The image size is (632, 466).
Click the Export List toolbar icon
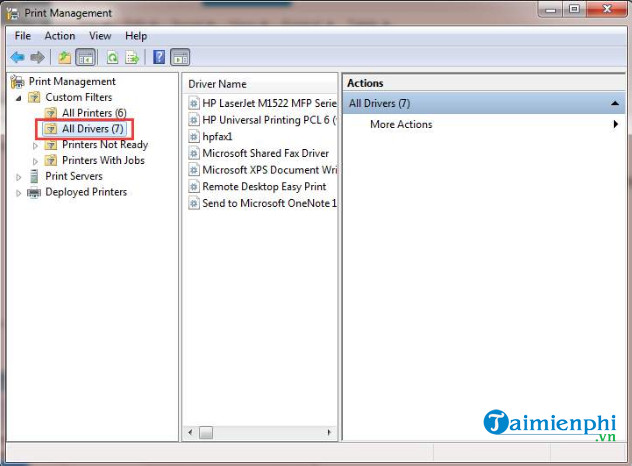pyautogui.click(x=132, y=58)
